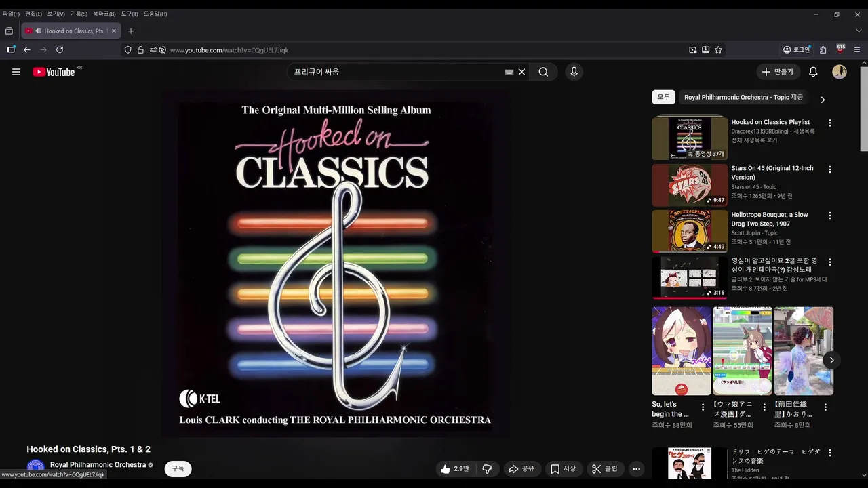Click the sidebar toggle icon beside back arrow
The height and width of the screenshot is (488, 868).
click(11, 49)
